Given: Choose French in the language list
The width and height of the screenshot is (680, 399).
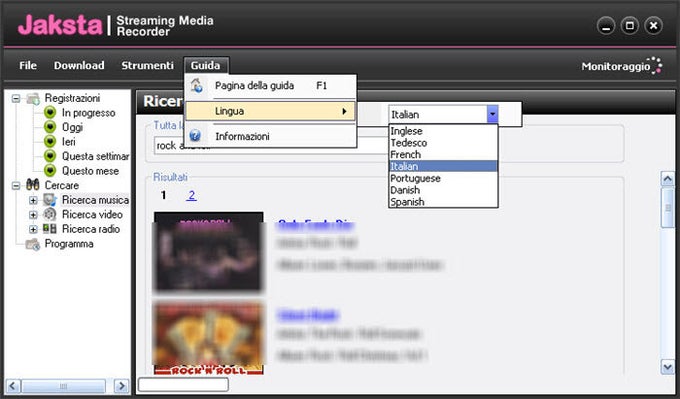Looking at the screenshot, I should (x=443, y=154).
